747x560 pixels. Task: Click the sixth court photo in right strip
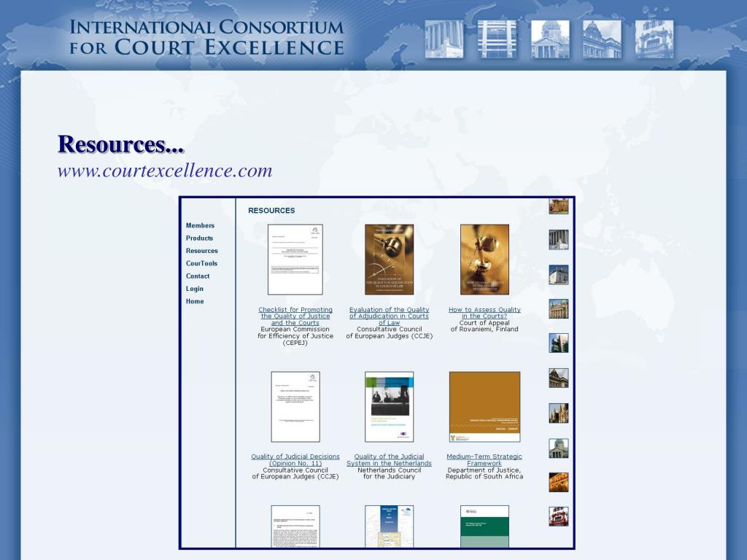pos(559,378)
